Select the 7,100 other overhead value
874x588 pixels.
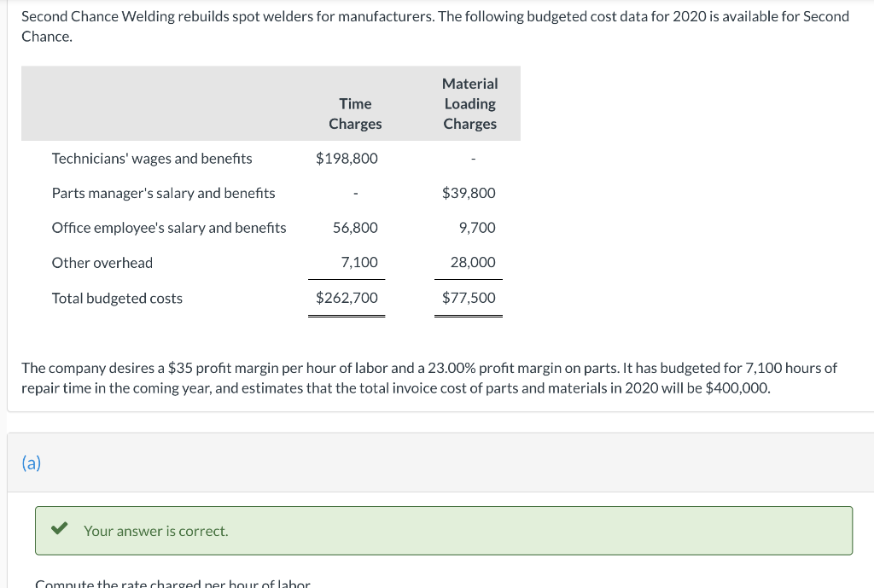click(x=359, y=263)
